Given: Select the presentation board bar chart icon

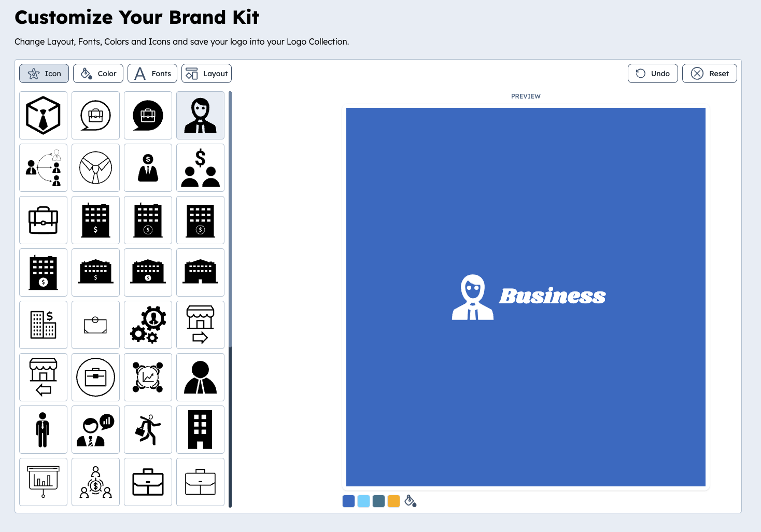Looking at the screenshot, I should click(43, 482).
